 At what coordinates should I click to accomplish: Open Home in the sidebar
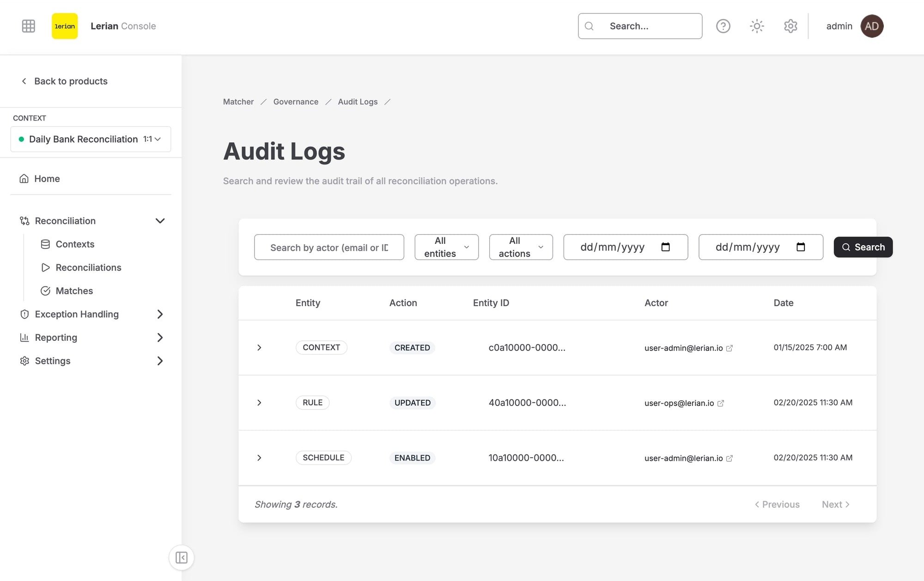pyautogui.click(x=40, y=179)
